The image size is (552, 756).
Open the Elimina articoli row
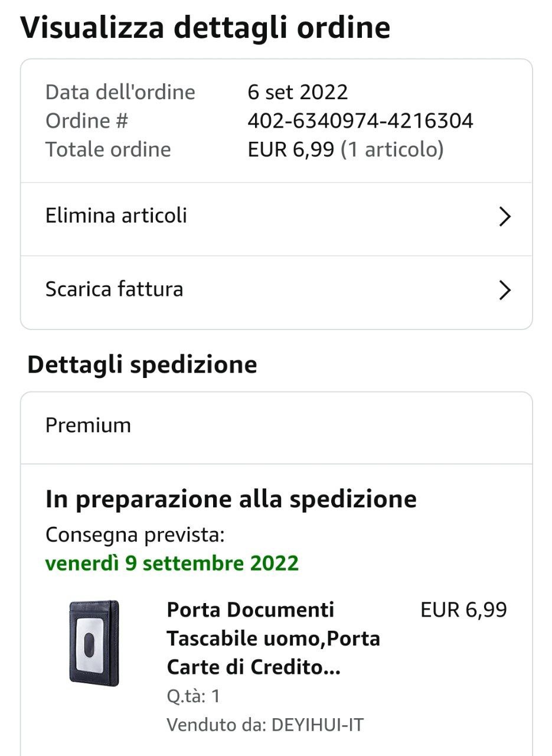tap(116, 216)
